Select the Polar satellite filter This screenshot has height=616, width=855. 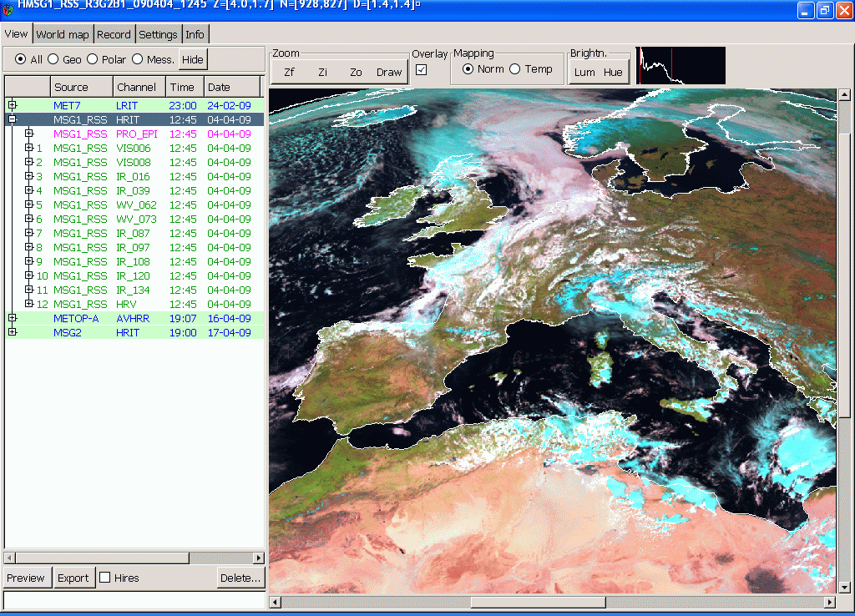click(93, 60)
